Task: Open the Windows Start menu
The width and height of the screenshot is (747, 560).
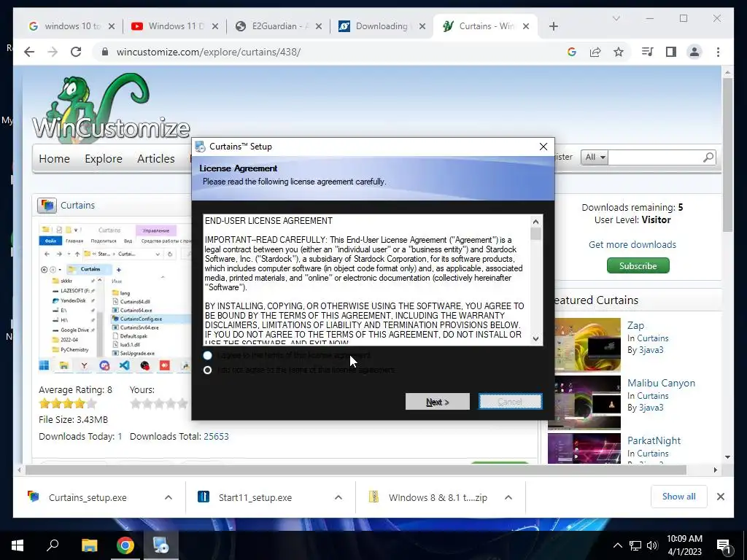Action: coord(18,545)
